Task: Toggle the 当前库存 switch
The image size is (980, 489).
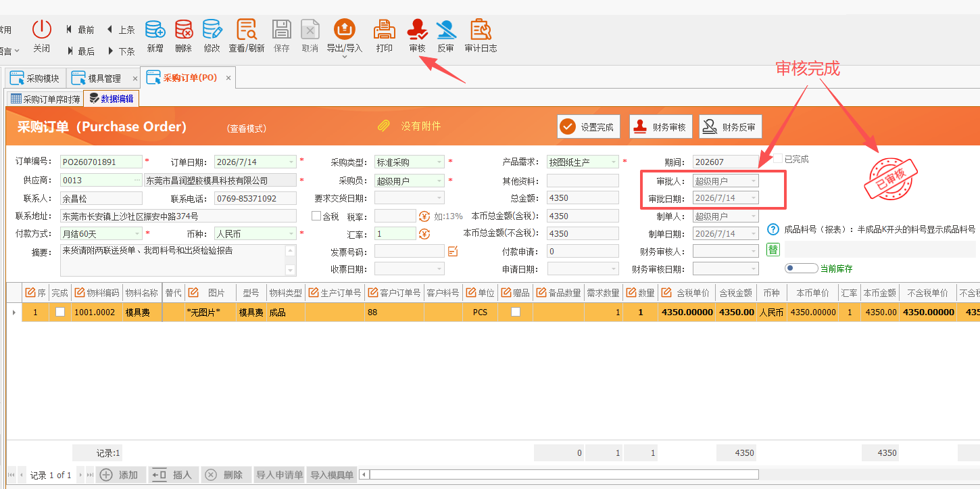Action: [x=801, y=269]
